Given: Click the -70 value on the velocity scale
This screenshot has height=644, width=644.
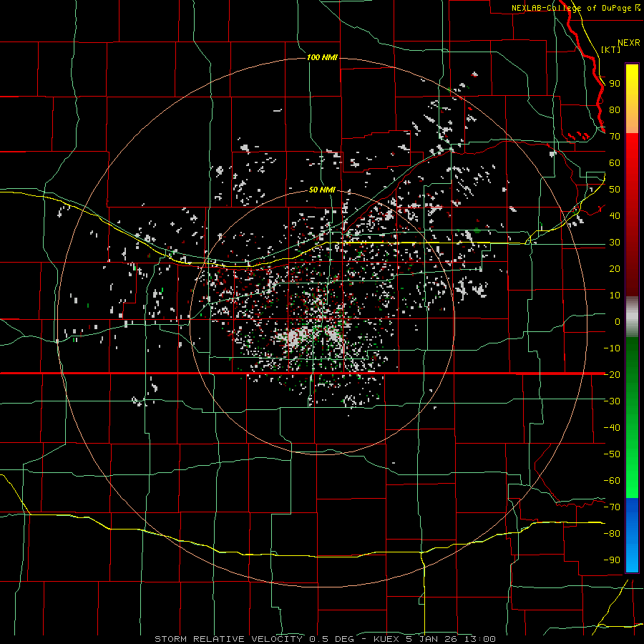Looking at the screenshot, I should point(612,507).
